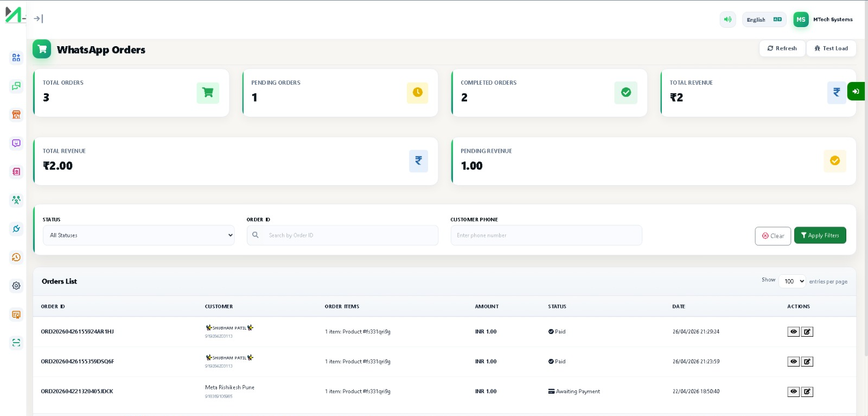
Task: Edit order ORD20260426155359DSQ6F
Action: coord(807,362)
